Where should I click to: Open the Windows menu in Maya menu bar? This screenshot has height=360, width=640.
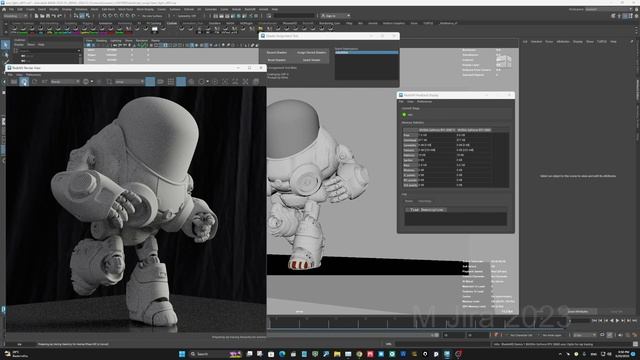point(81,9)
